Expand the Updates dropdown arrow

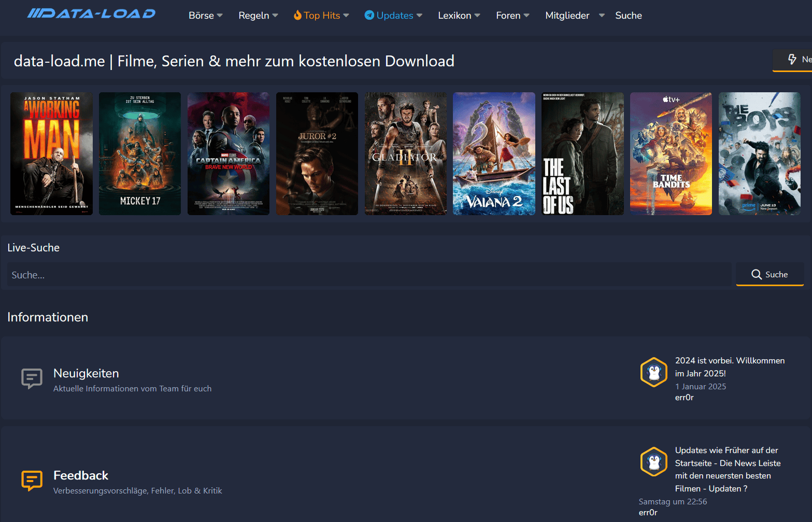pyautogui.click(x=419, y=16)
